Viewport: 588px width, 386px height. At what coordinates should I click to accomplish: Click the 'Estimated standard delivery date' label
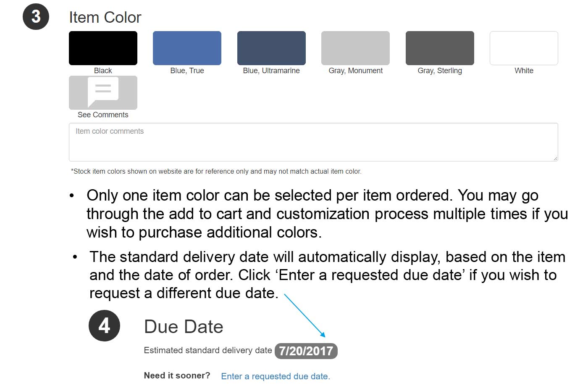[208, 350]
